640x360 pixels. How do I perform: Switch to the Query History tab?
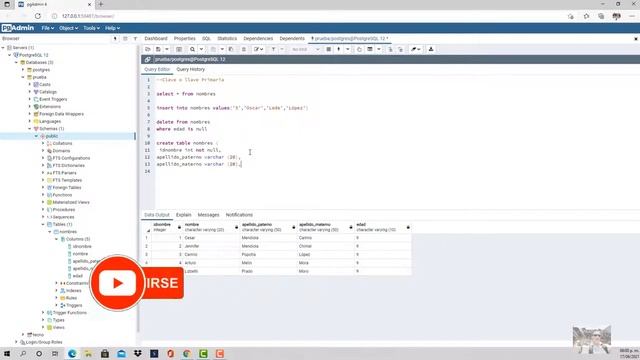coord(191,69)
